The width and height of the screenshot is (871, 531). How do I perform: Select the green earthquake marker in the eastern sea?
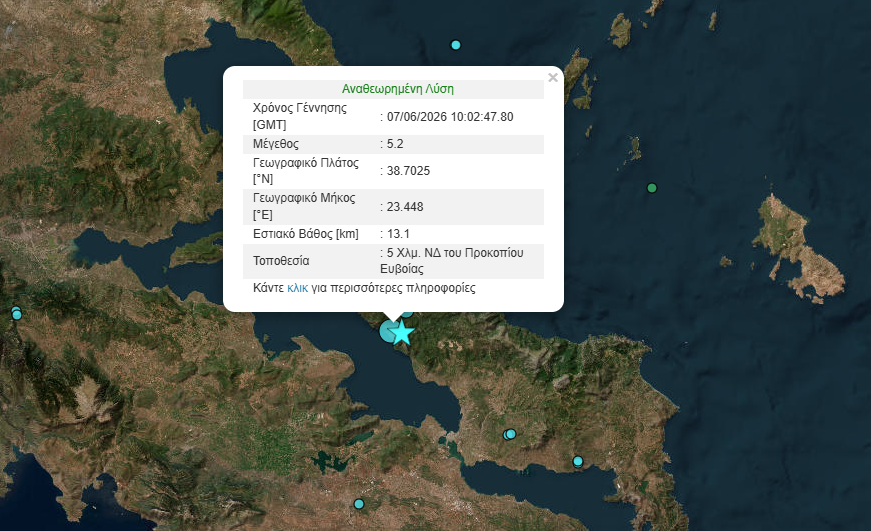click(652, 188)
